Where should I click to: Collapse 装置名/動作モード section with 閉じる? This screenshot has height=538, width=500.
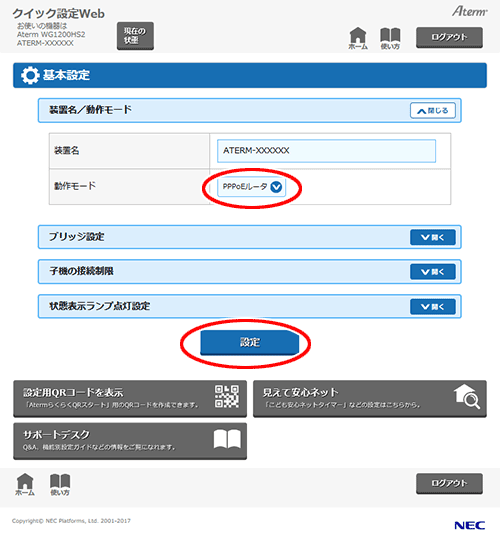[x=433, y=110]
